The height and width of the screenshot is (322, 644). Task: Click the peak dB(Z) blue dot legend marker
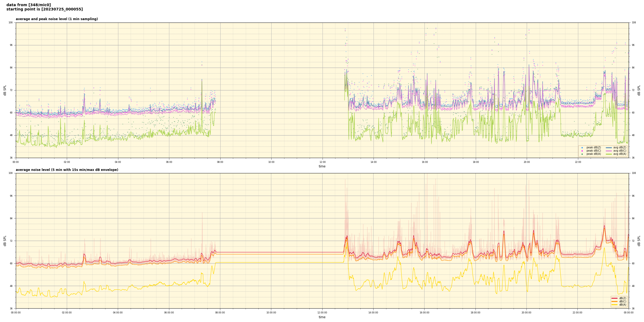point(582,148)
